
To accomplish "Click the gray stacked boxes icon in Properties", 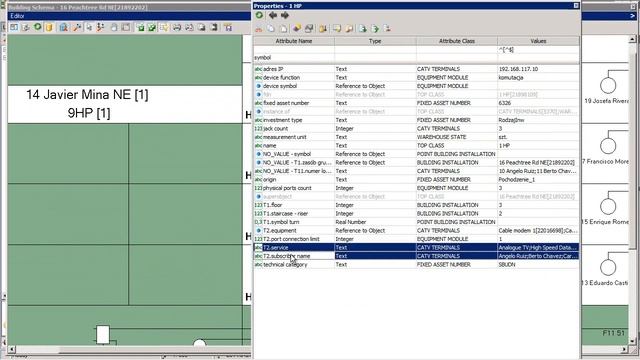I will tap(309, 28).
